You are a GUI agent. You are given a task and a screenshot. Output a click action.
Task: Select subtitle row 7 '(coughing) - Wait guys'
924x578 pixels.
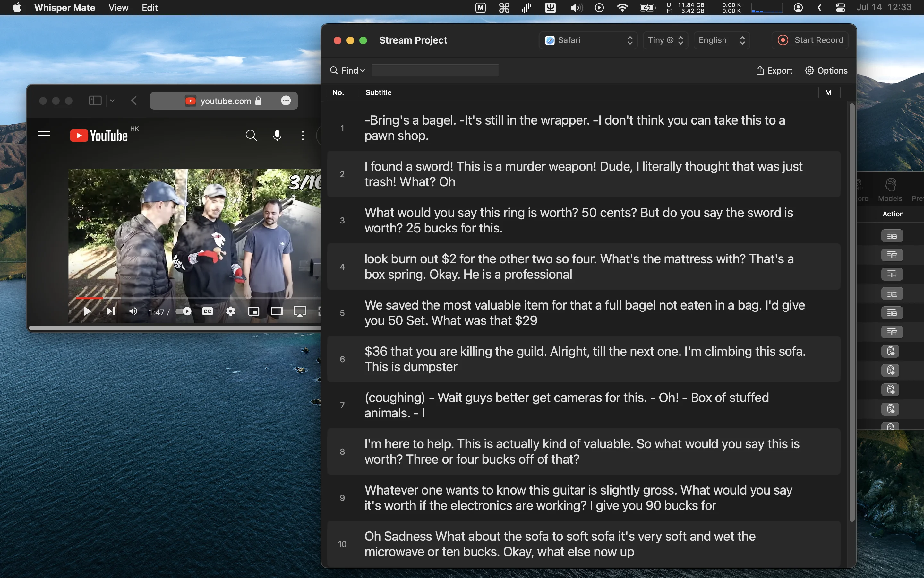(584, 405)
